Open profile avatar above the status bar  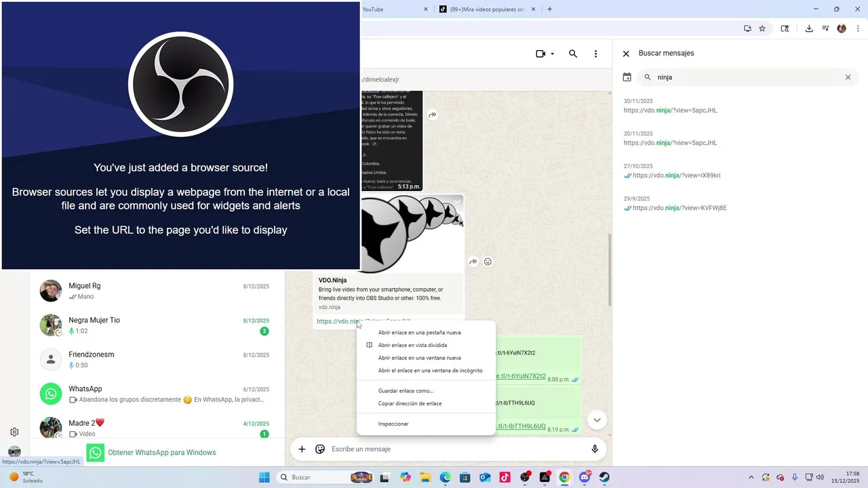coord(14,451)
